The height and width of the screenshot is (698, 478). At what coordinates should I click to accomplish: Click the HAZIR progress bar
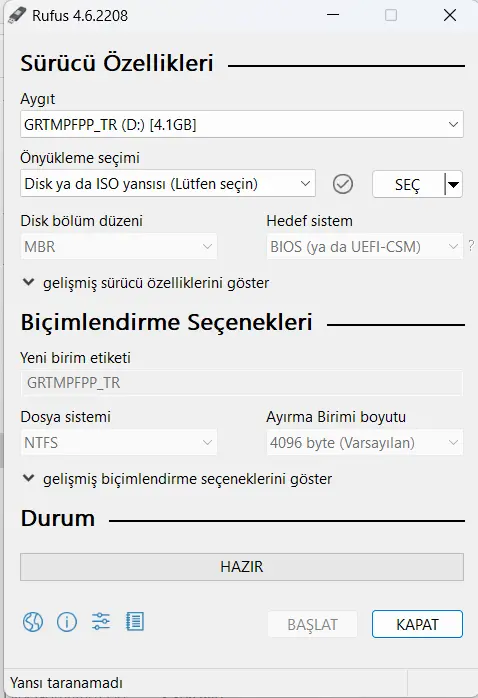(x=242, y=567)
